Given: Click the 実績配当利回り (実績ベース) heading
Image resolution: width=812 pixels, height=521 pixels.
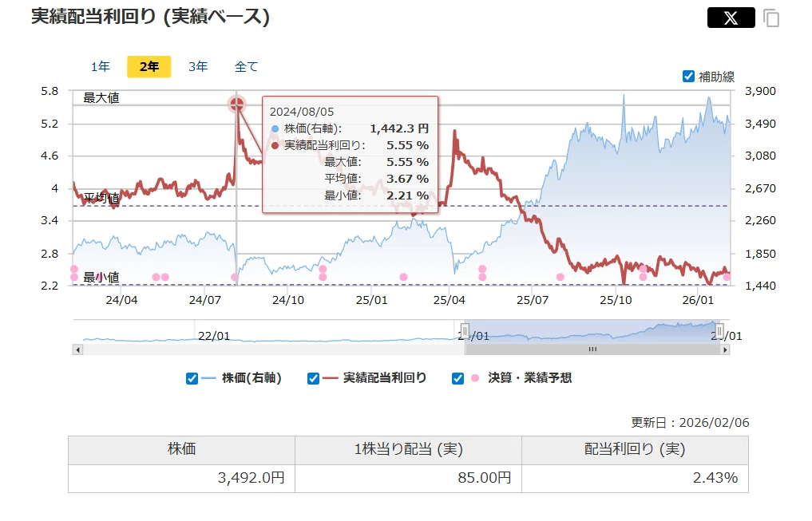Looking at the screenshot, I should [x=150, y=17].
